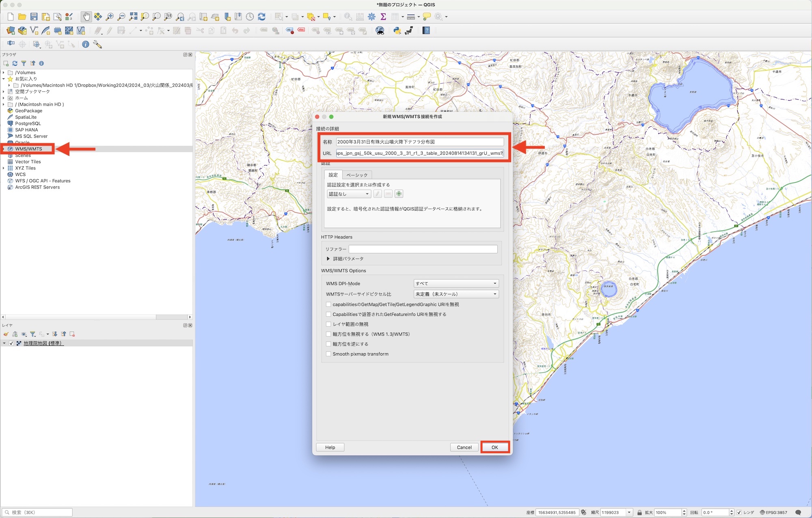Image resolution: width=812 pixels, height=518 pixels.
Task: Click the New Shapefile Layer icon
Action: (x=34, y=30)
